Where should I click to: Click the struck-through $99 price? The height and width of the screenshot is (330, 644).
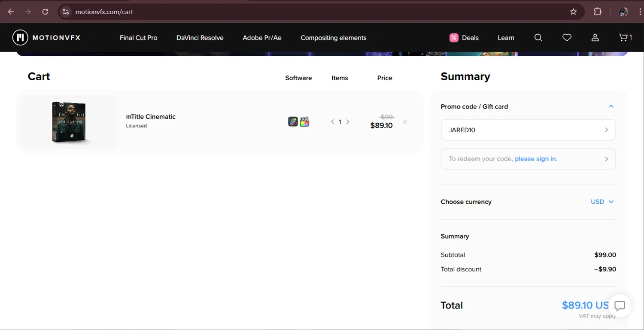[x=387, y=117]
